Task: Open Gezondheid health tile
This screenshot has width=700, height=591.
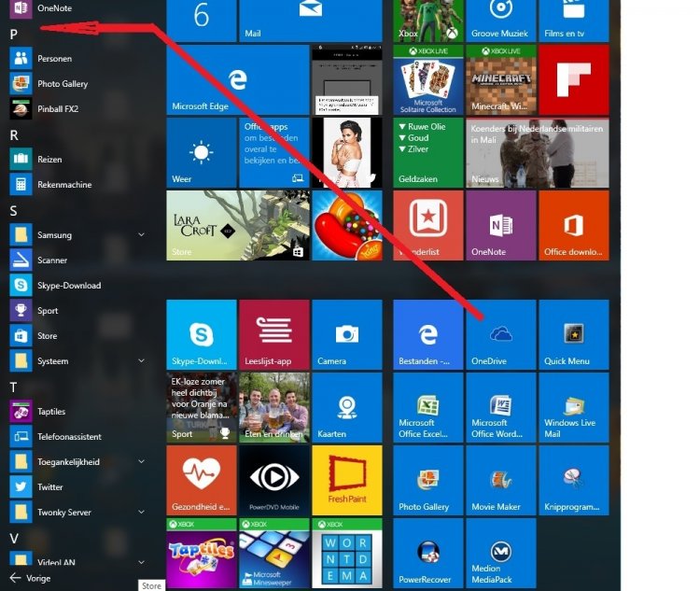Action: pos(202,480)
